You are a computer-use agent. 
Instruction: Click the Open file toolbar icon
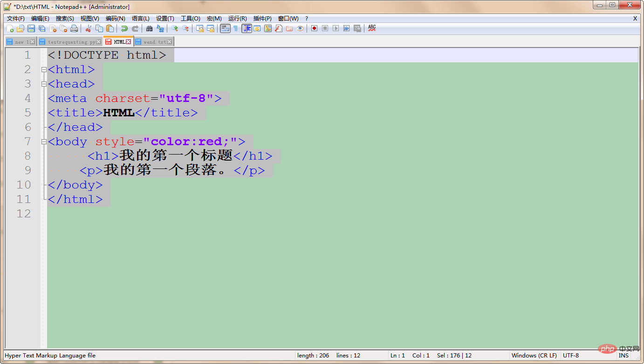[21, 28]
